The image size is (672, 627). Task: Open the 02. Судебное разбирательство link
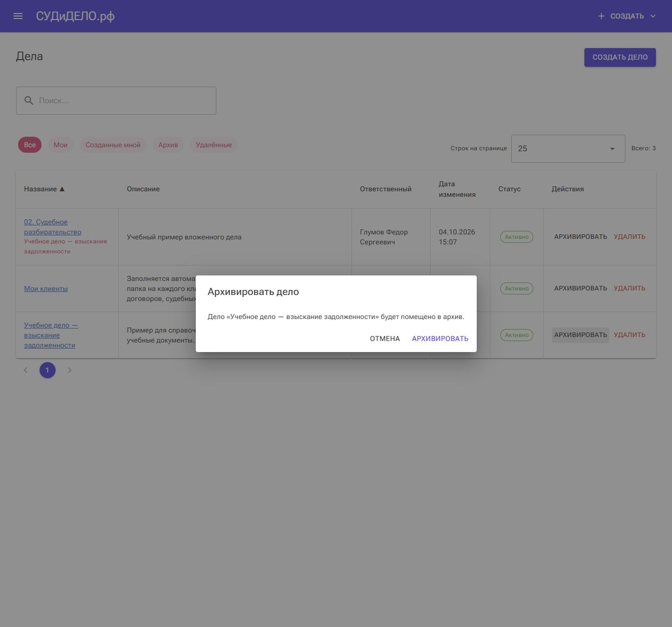point(53,227)
